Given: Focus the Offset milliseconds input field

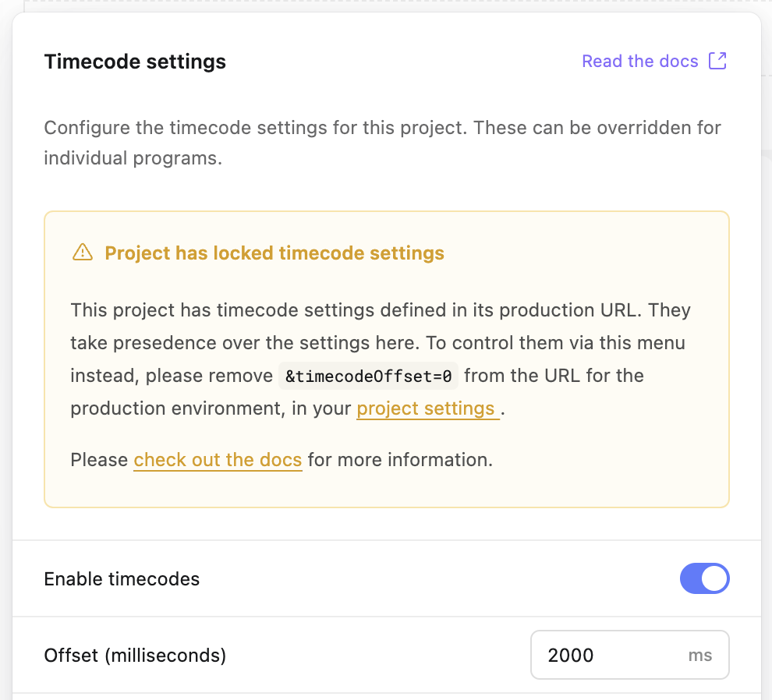Looking at the screenshot, I should pos(630,655).
